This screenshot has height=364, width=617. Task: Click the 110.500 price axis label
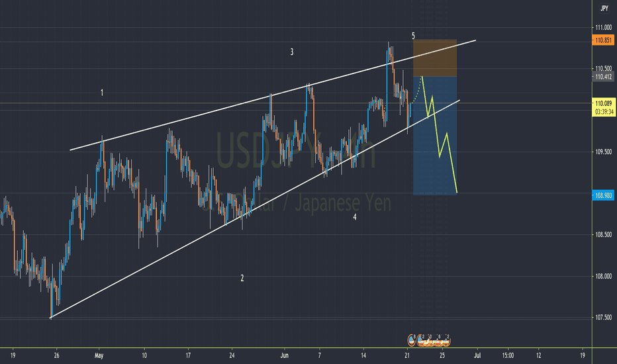coord(603,68)
